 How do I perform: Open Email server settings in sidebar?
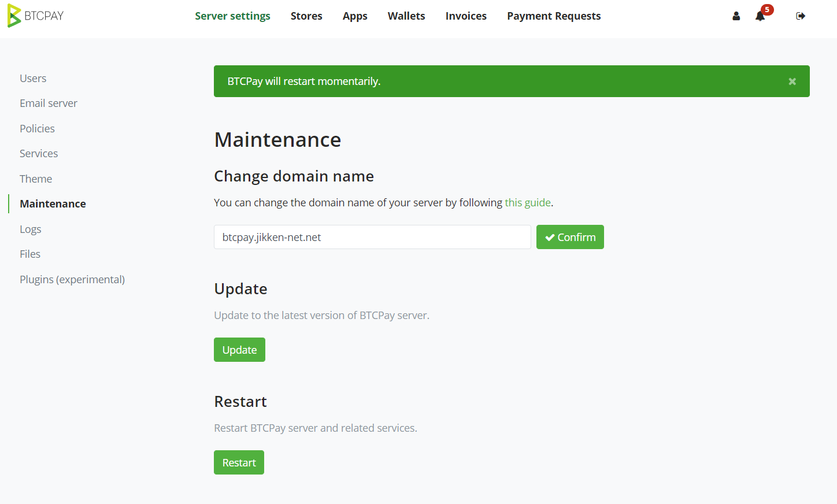click(49, 103)
